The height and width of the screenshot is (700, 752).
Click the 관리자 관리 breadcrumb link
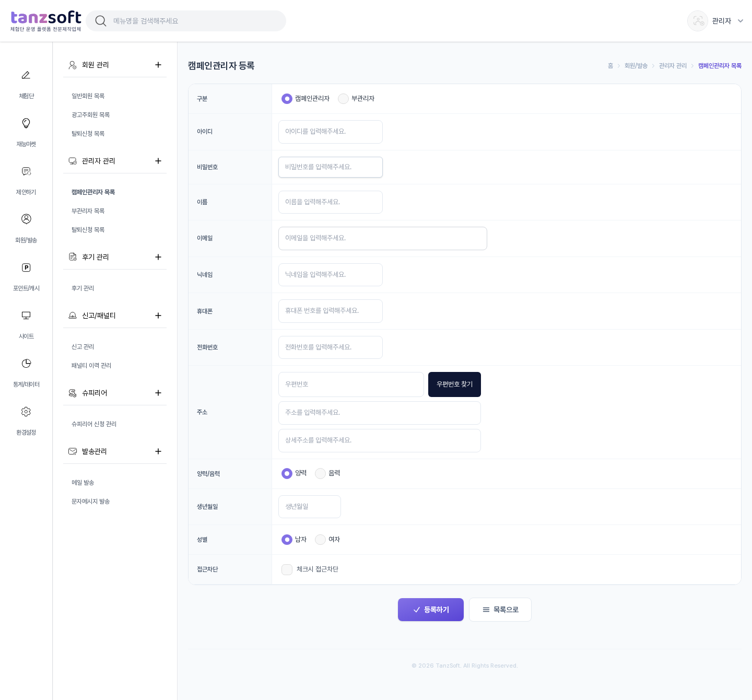point(673,66)
